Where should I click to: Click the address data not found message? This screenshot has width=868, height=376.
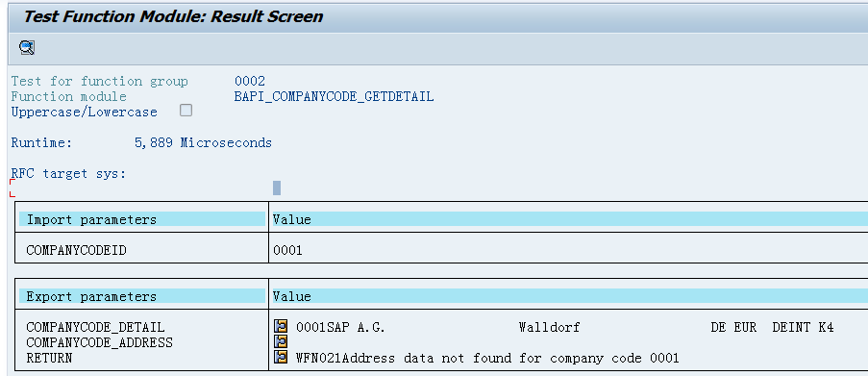[487, 358]
